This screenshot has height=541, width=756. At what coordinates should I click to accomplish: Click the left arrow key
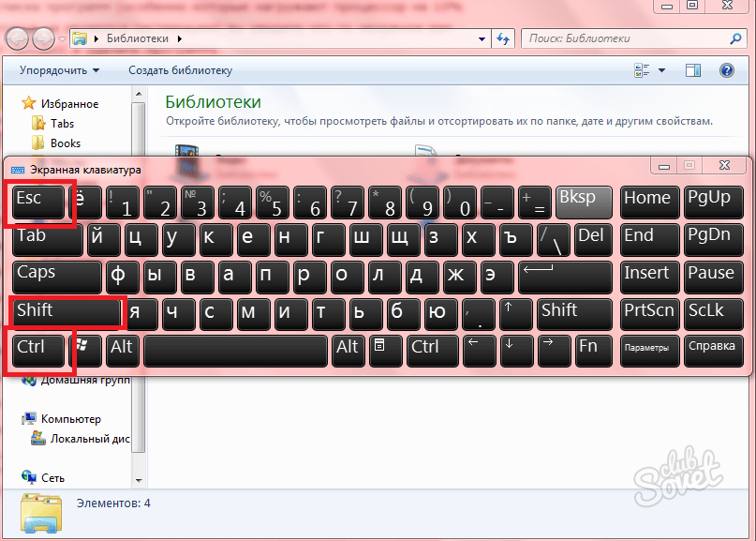pyautogui.click(x=479, y=352)
